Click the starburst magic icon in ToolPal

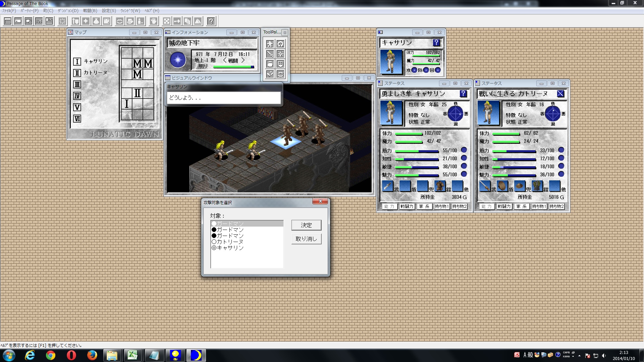[281, 54]
